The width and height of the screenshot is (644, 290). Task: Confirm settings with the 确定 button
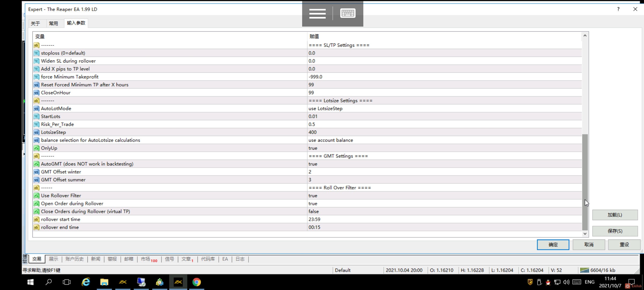[553, 245]
